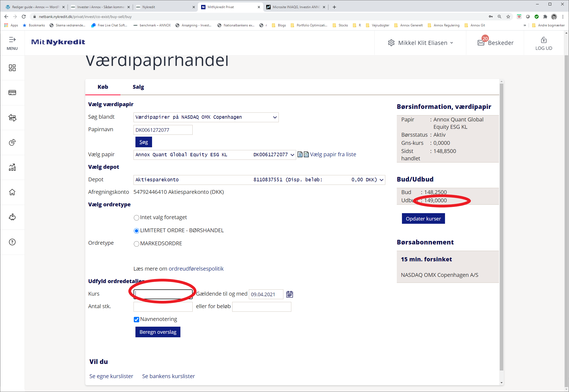
Task: Open the pie chart sidebar icon
Action: coord(12,142)
